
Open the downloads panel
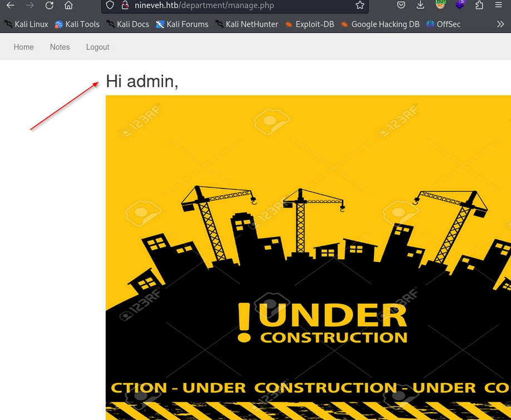[420, 6]
